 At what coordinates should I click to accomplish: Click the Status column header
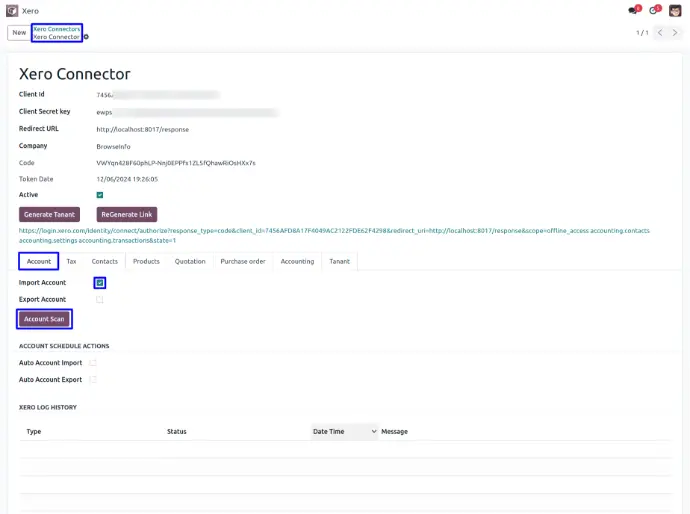point(177,432)
